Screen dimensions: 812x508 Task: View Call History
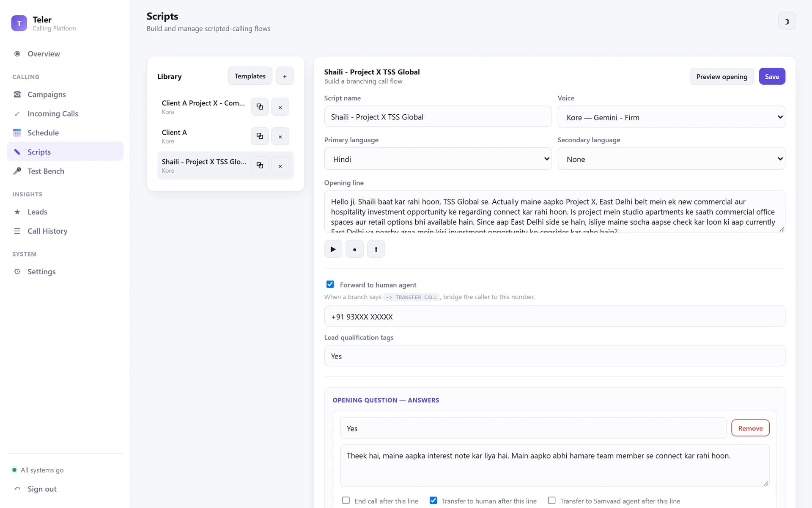[65, 231]
